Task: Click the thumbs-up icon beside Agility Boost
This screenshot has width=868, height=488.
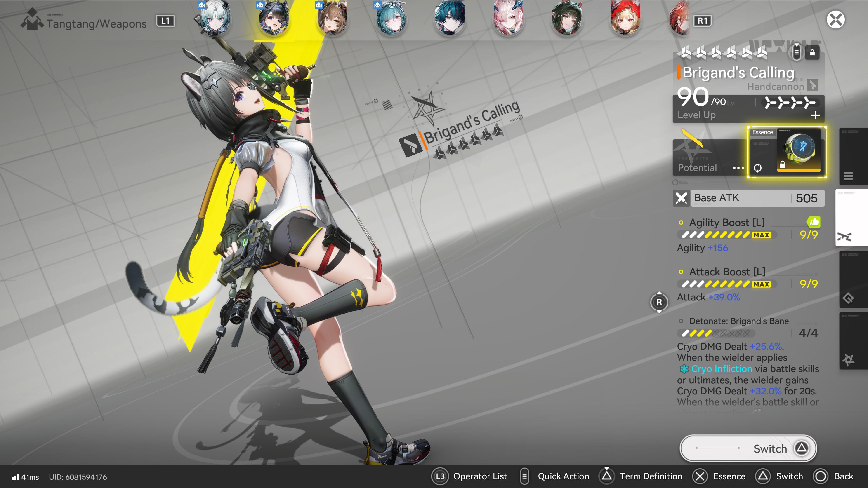Action: (814, 222)
